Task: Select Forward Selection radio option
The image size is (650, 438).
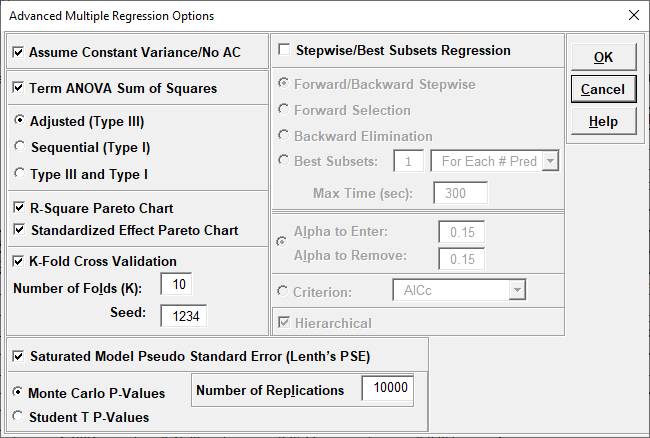Action: click(x=283, y=109)
